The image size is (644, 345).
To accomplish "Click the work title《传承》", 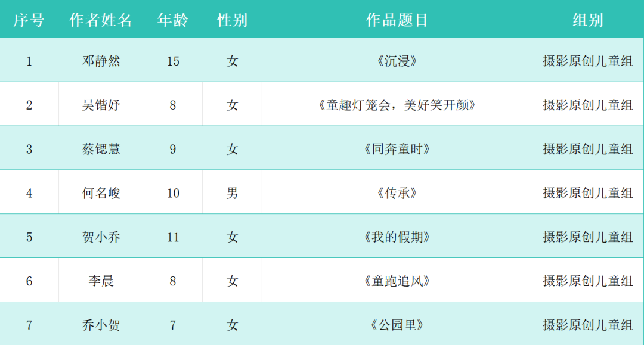I will tap(397, 193).
